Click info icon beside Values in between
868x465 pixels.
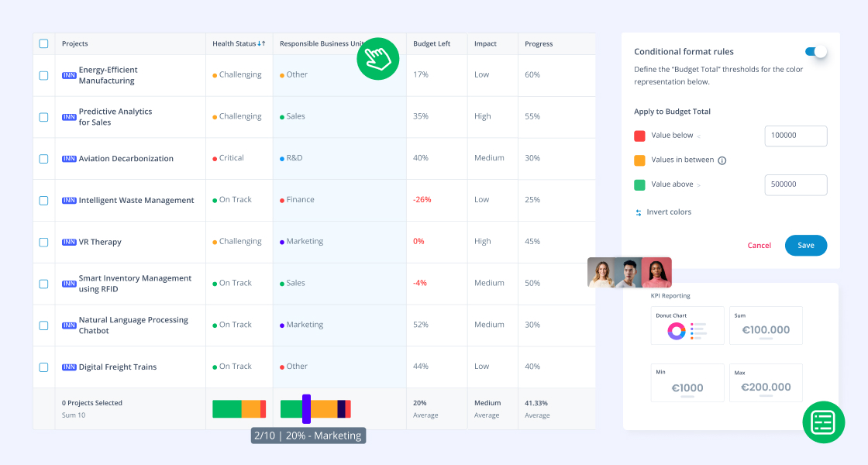click(722, 160)
